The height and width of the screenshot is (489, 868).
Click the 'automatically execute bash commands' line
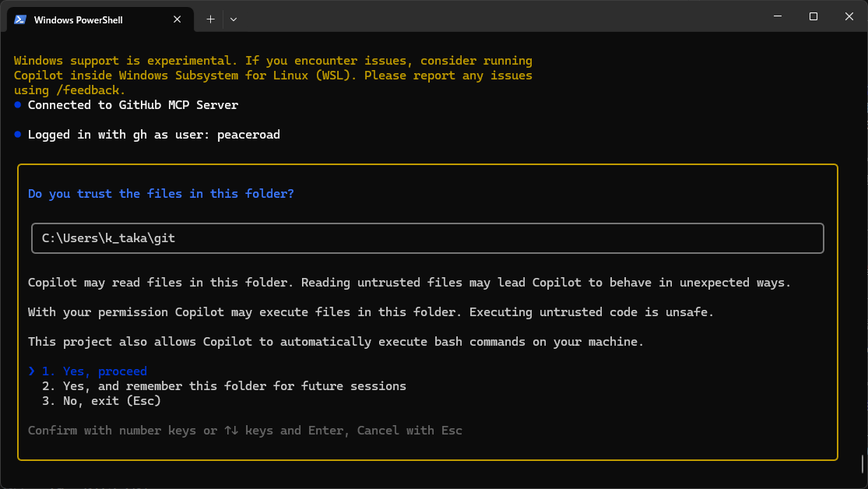[336, 342]
